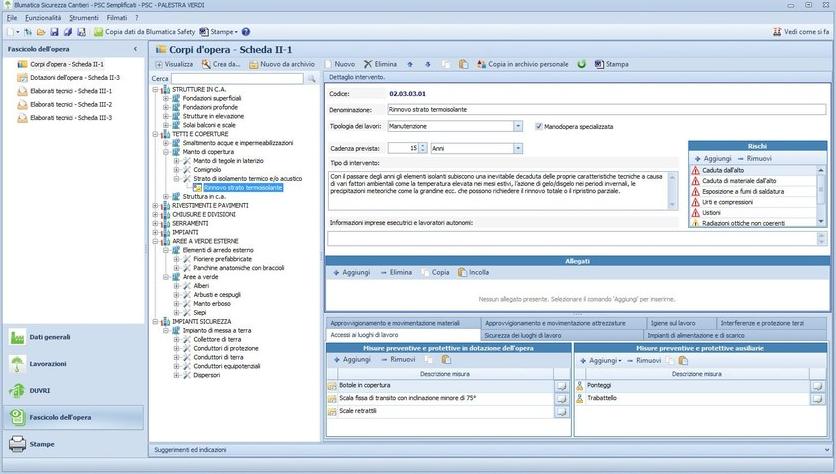Expand the IMPIANTI tree node
The height and width of the screenshot is (474, 836).
pos(155,232)
